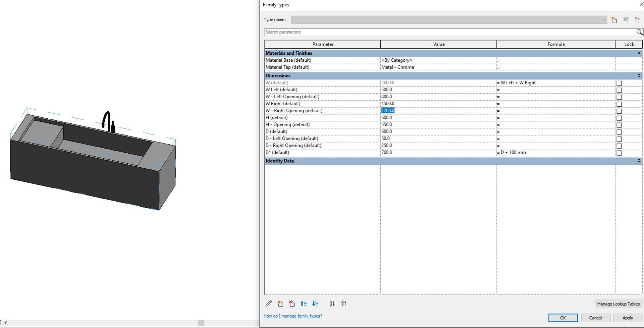
Task: Click the left scroll arrow in 3D view
Action: 6,323
